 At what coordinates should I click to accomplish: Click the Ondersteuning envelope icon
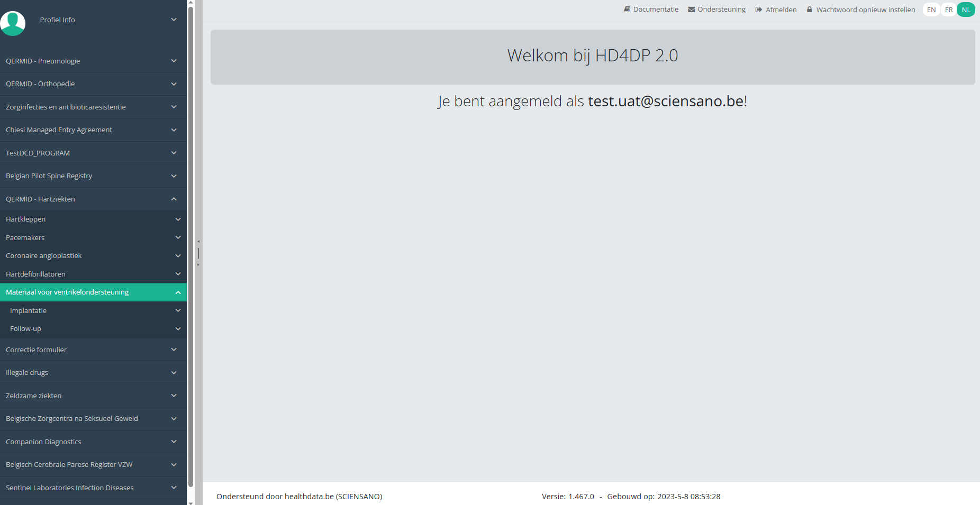[691, 10]
